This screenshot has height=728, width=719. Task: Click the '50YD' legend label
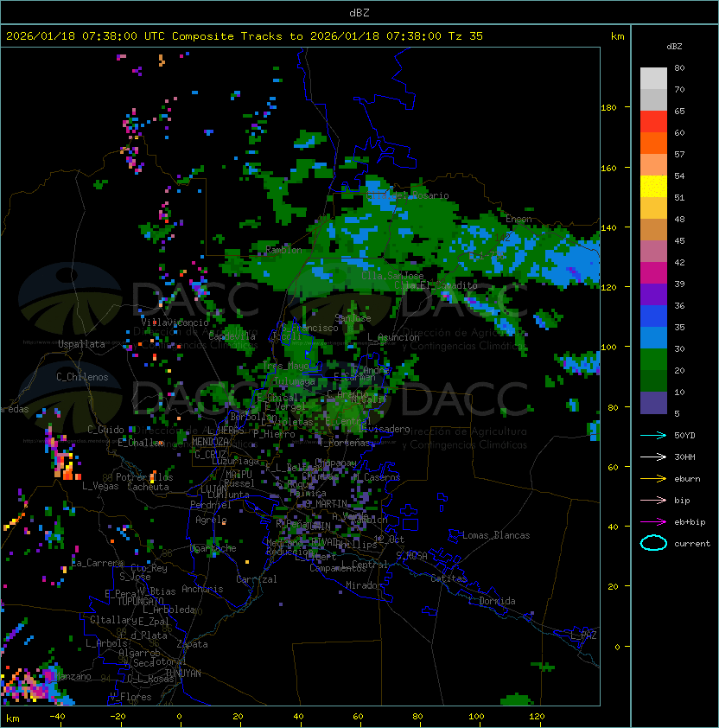click(x=684, y=435)
